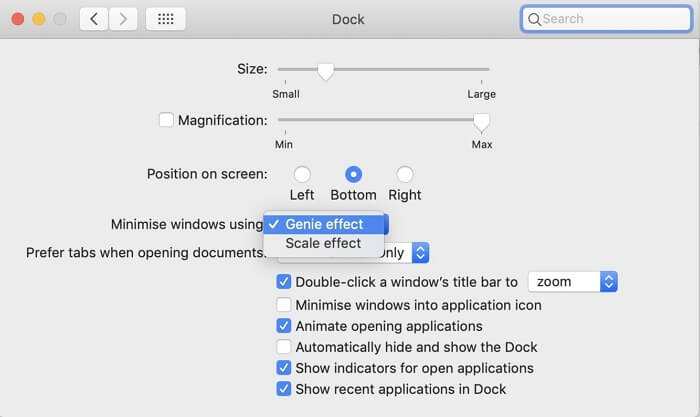Disable Animate opening applications
This screenshot has height=417, width=700.
tap(284, 326)
